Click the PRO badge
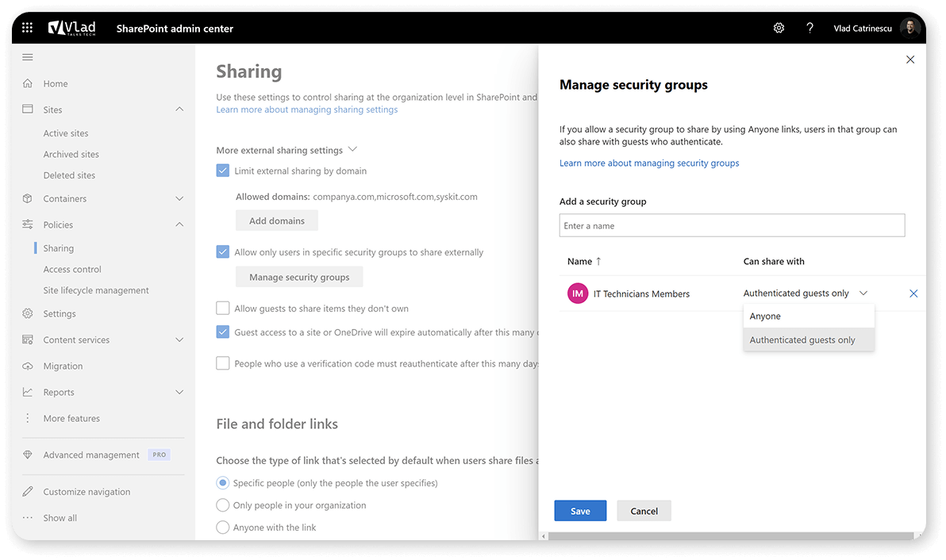946x560 pixels. pos(160,455)
